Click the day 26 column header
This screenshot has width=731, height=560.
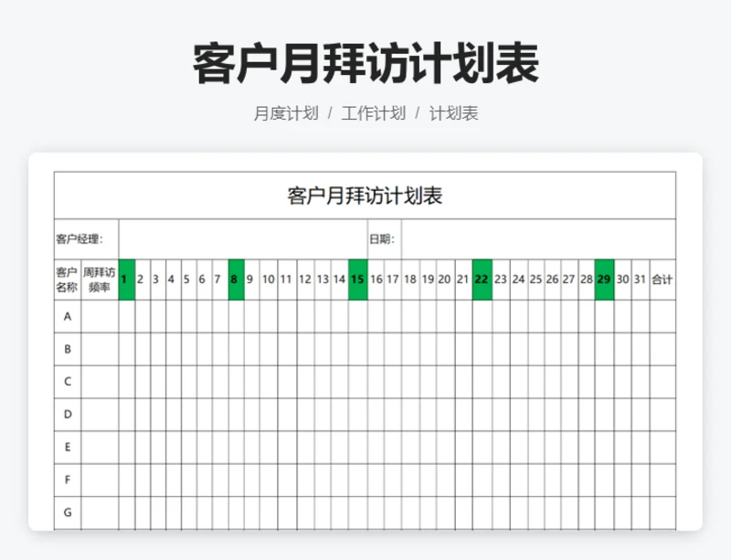pyautogui.click(x=553, y=280)
